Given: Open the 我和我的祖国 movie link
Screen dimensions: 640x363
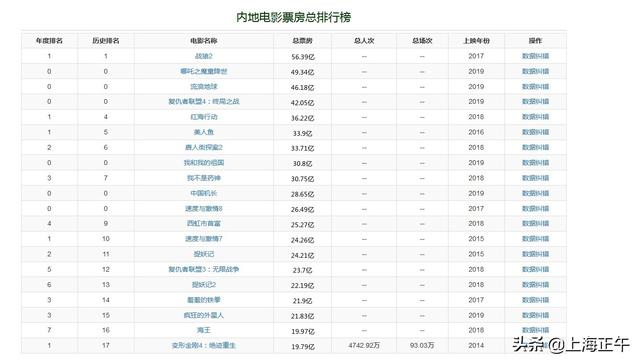Looking at the screenshot, I should [204, 163].
